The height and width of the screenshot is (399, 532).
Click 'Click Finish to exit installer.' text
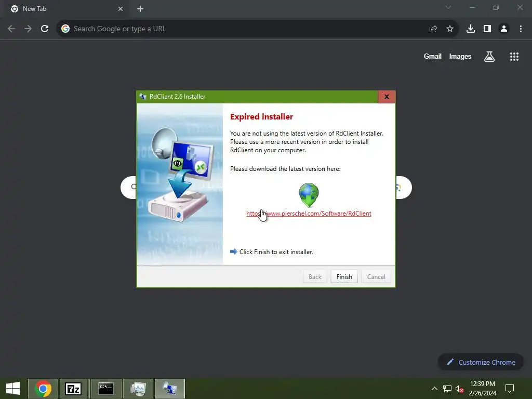[276, 252]
